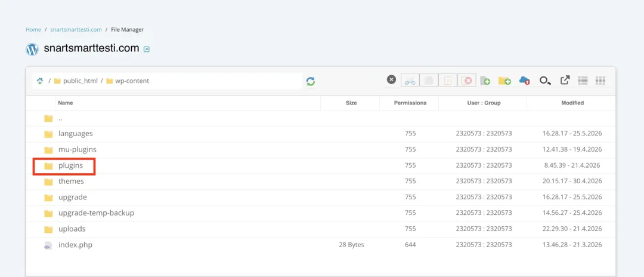Click modified date '20.15.17 - 30.4.2026'
644x277 pixels.
click(572, 181)
